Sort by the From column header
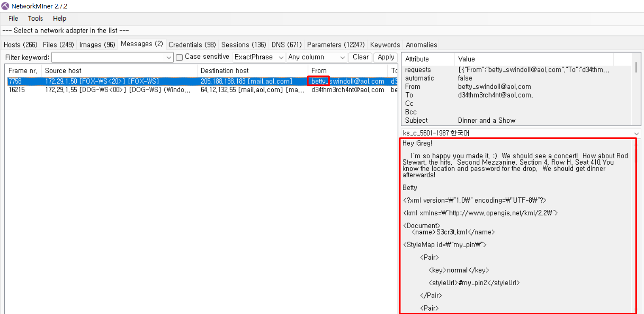The height and width of the screenshot is (314, 644). point(347,71)
